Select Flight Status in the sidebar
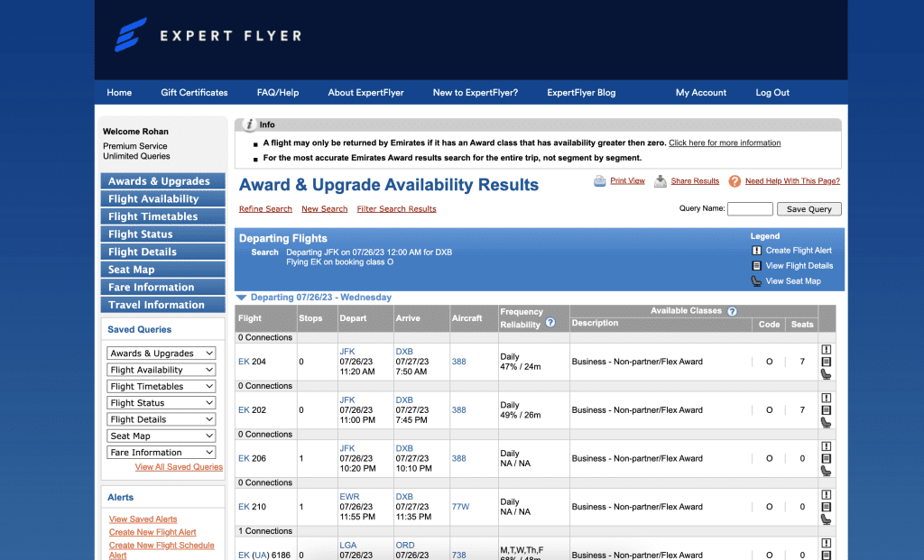924x560 pixels. click(162, 234)
